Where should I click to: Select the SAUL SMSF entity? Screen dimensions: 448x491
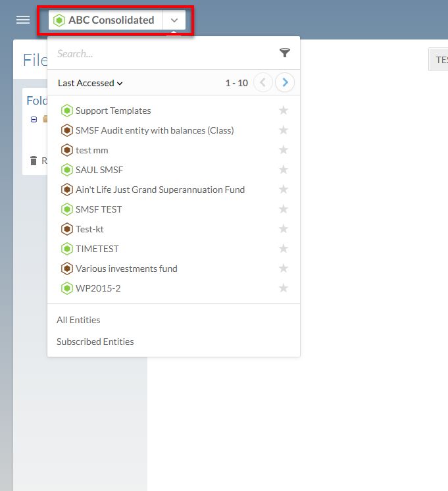(x=99, y=170)
